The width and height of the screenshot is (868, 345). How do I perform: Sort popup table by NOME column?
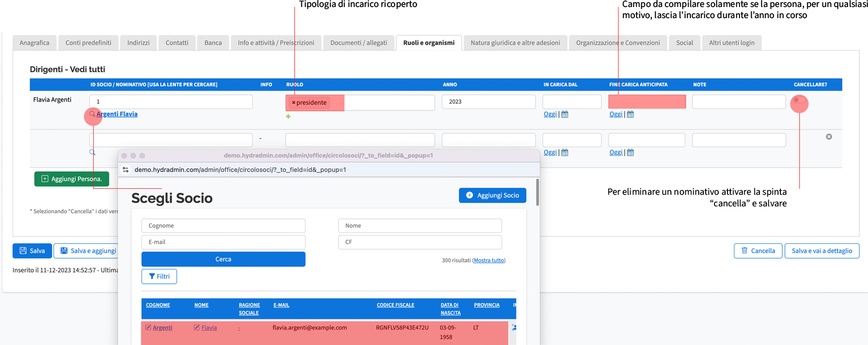coord(201,305)
